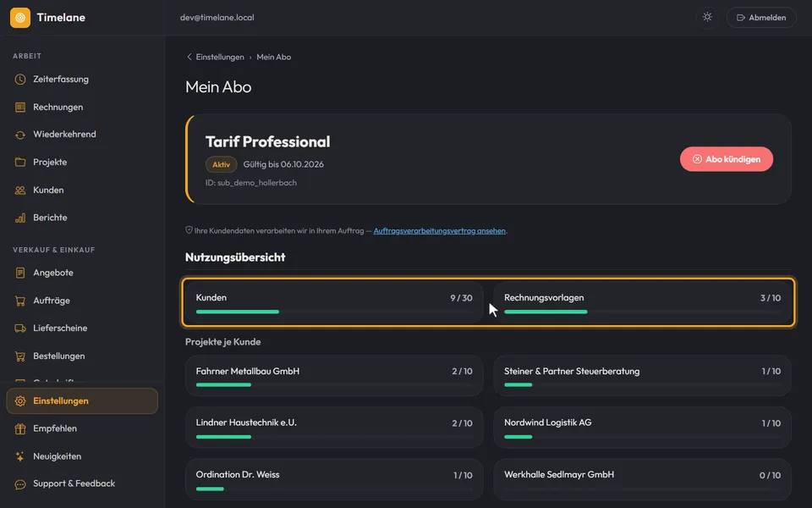Click the dev@timelane.local account email
812x508 pixels.
click(217, 18)
